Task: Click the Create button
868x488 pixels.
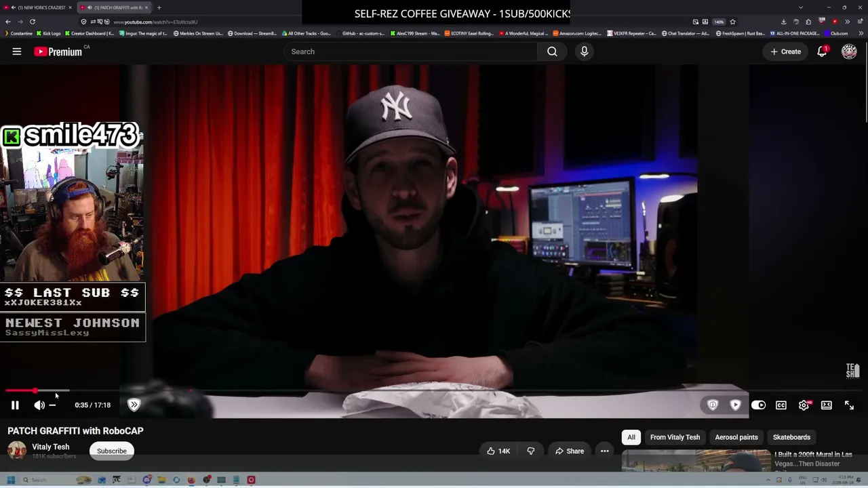Action: [x=785, y=52]
